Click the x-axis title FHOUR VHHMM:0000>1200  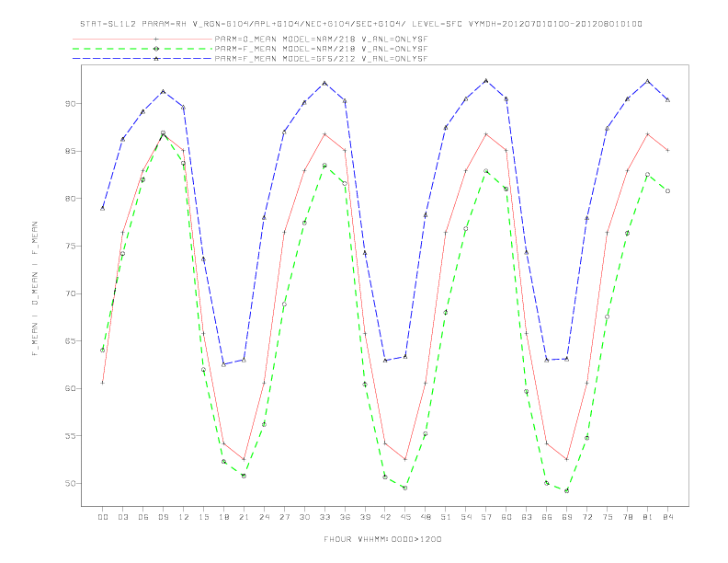382,539
